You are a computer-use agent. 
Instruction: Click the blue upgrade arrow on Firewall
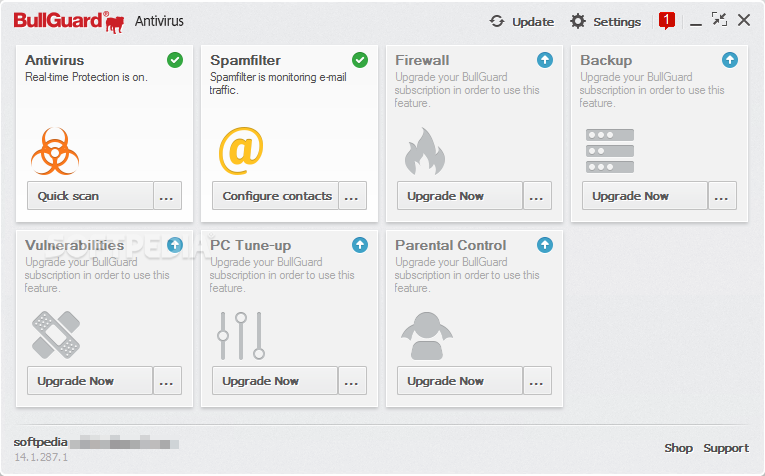545,60
